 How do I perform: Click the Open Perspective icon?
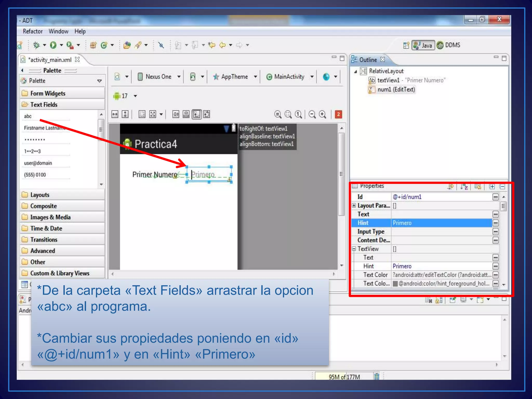[x=406, y=45]
